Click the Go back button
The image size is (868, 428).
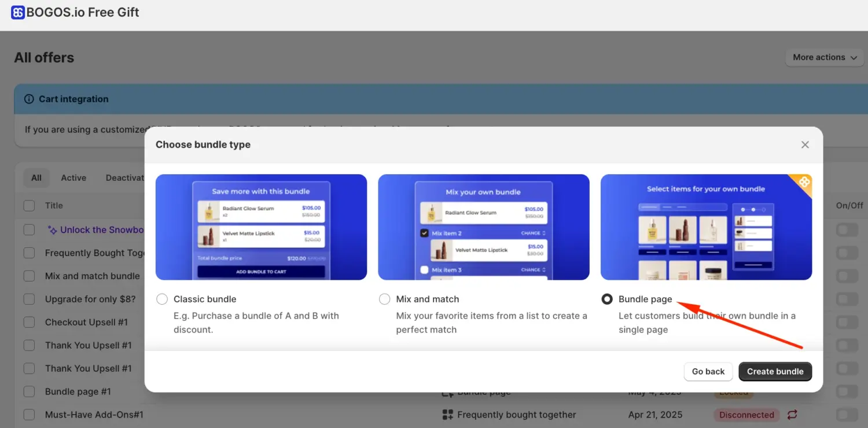coord(708,372)
